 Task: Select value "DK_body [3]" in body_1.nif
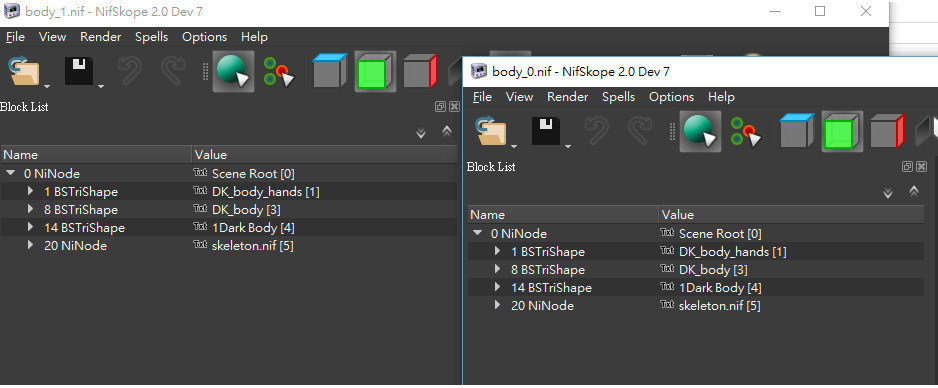[x=246, y=209]
